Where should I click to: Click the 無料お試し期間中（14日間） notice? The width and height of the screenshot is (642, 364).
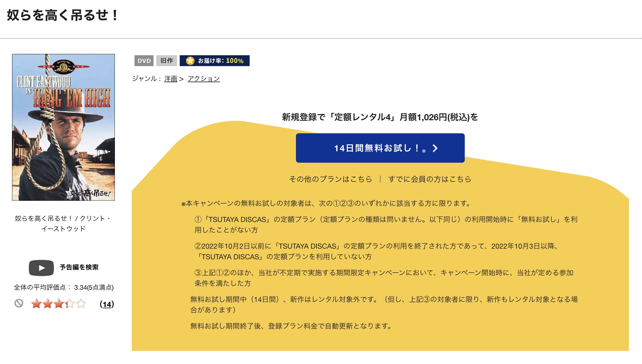coord(384,305)
